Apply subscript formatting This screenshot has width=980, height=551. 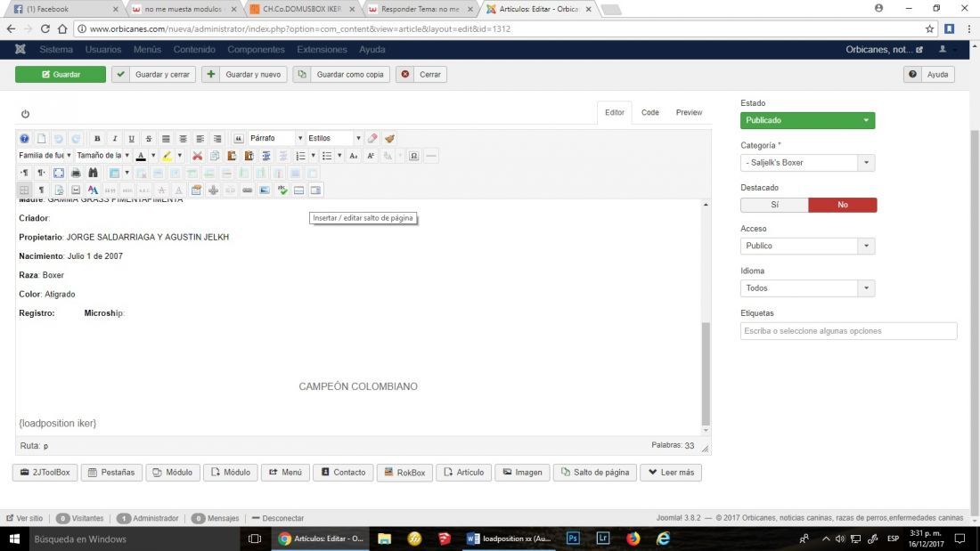(353, 156)
